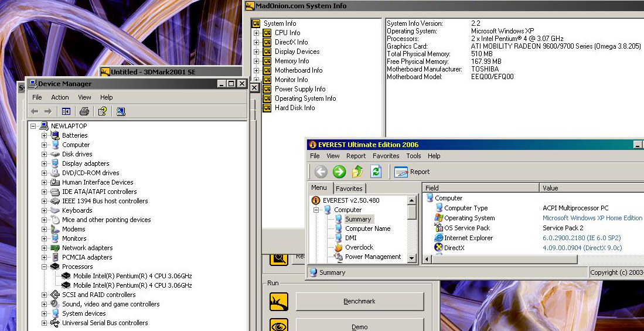Image resolution: width=644 pixels, height=331 pixels.
Task: Click the DirectX icon in EVEREST field list
Action: click(439, 248)
